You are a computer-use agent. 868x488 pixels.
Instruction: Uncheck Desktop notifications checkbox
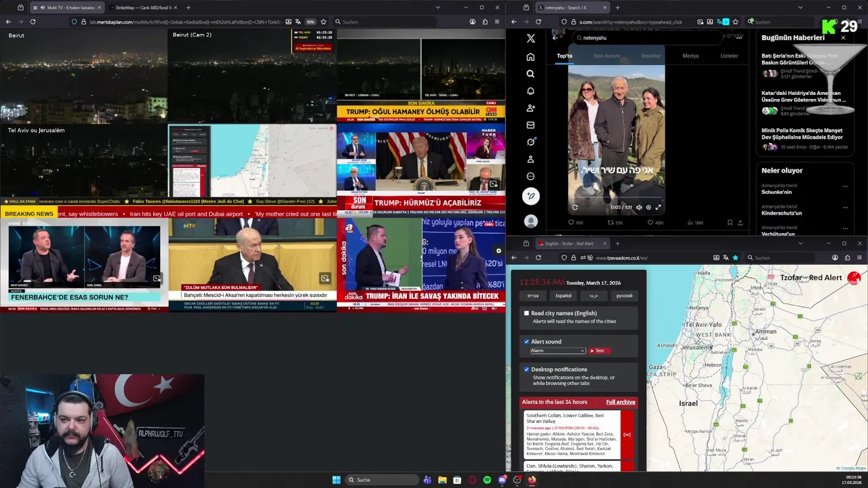tap(526, 369)
